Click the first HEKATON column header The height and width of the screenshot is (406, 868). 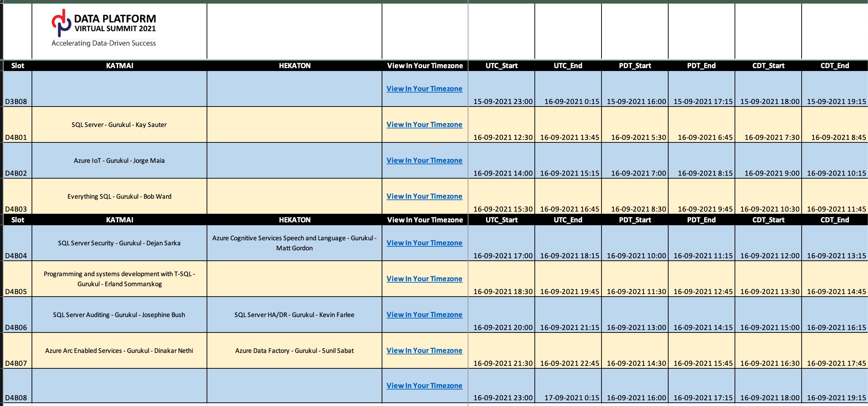pos(294,66)
